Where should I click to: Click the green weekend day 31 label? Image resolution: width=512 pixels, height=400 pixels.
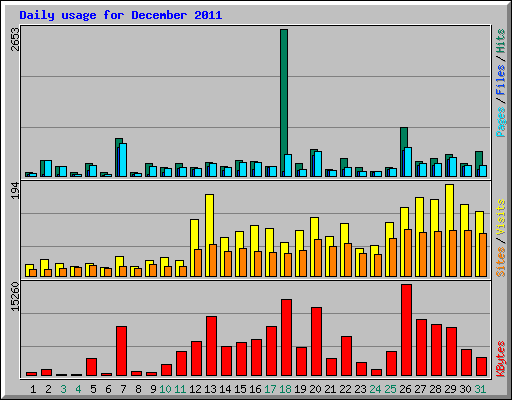[x=480, y=389]
